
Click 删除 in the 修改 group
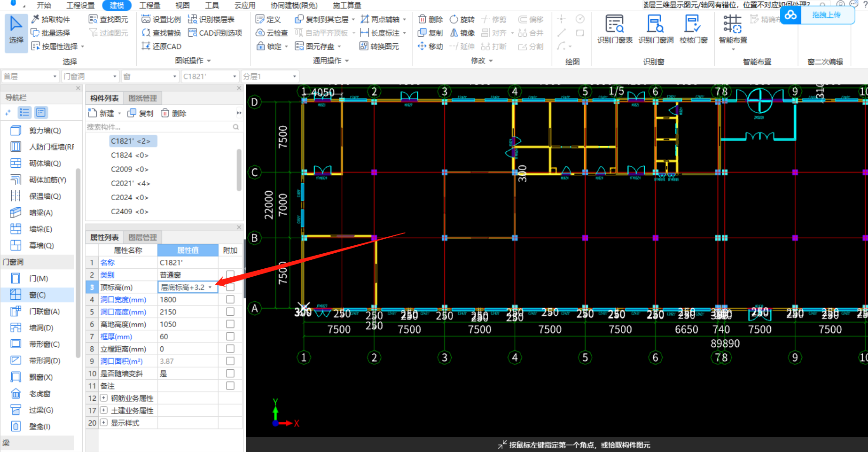pos(430,19)
